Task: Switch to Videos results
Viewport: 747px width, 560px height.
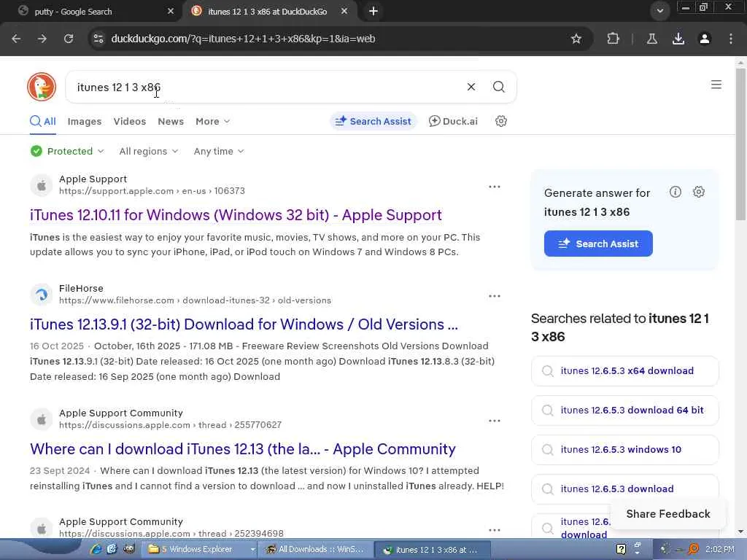Action: pos(130,122)
